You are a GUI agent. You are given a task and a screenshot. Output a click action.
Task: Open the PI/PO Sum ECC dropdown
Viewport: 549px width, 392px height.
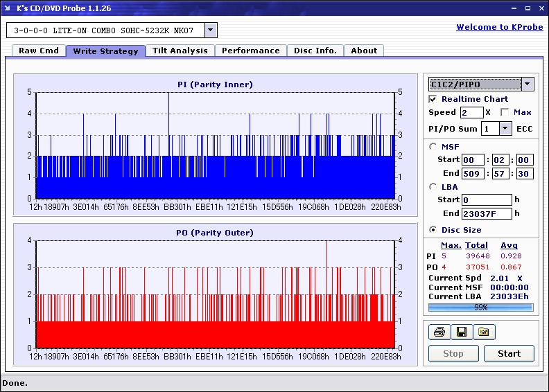(505, 129)
